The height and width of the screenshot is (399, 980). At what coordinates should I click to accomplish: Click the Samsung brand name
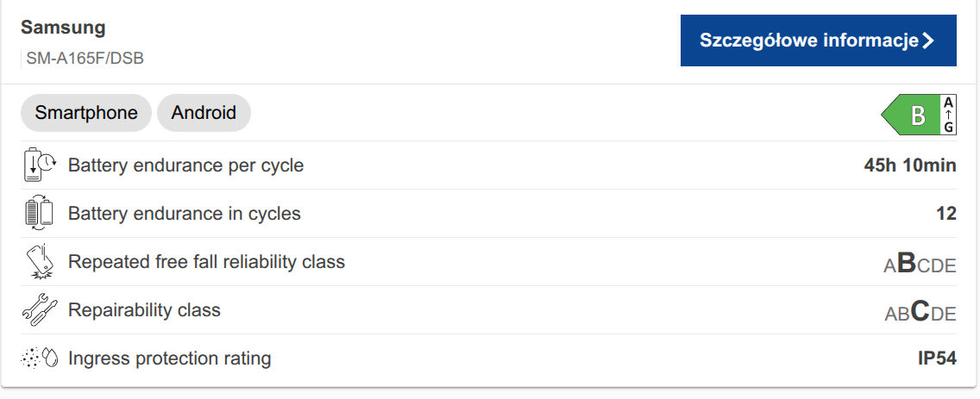tap(63, 27)
